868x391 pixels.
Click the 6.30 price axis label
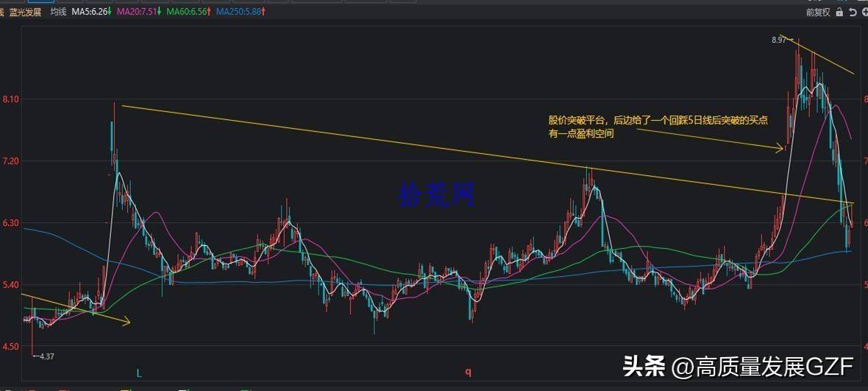pos(11,222)
